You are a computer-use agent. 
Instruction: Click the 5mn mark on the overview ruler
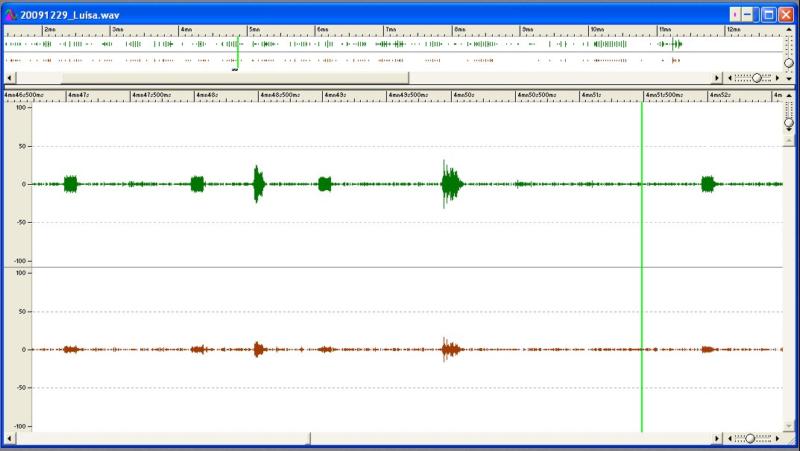255,30
